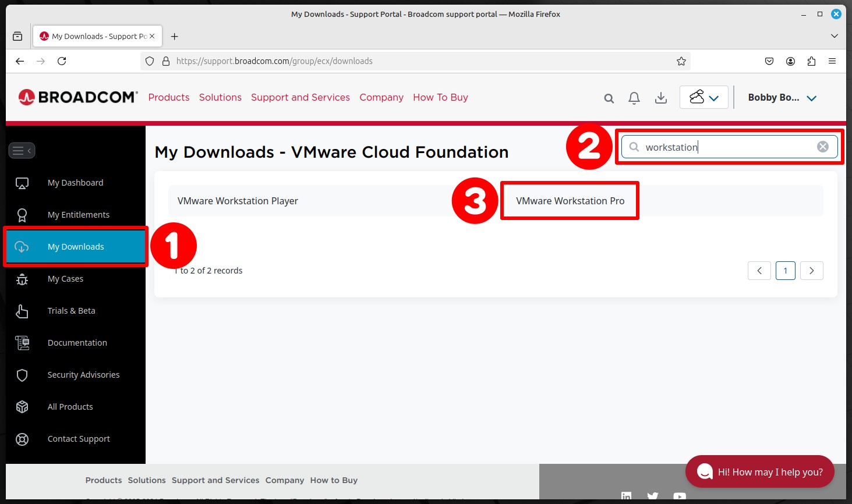
Task: Click the My Downloads cloud icon
Action: (x=22, y=247)
